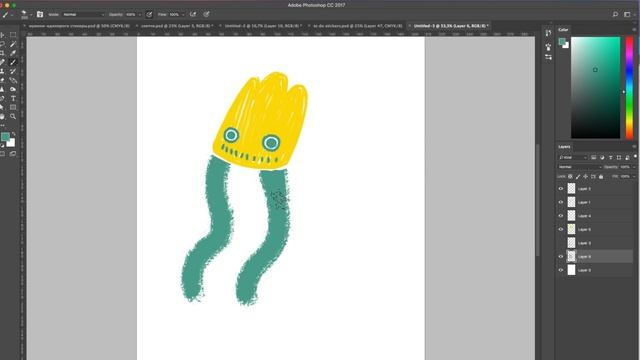
Task: Open the layer filter Kind dropdown
Action: (x=573, y=158)
